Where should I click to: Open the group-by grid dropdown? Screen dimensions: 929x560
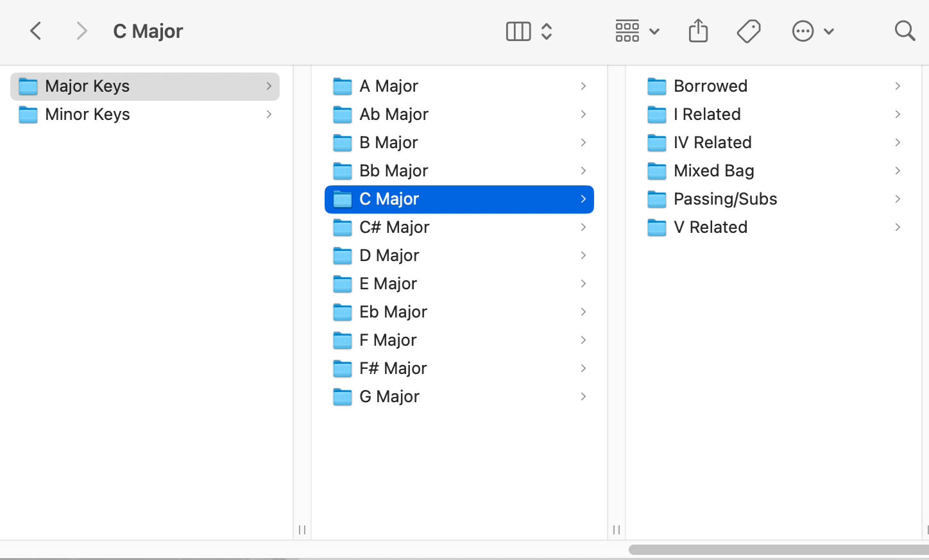click(x=636, y=31)
